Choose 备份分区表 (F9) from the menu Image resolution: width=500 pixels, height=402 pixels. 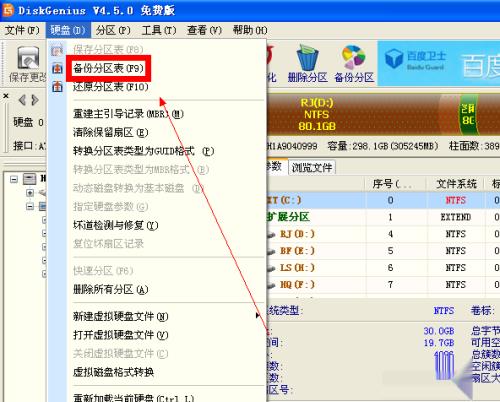click(108, 68)
